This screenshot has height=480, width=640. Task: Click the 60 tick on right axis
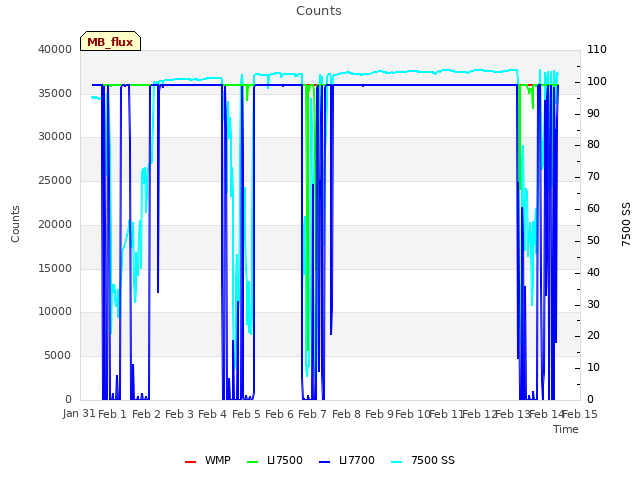593,209
